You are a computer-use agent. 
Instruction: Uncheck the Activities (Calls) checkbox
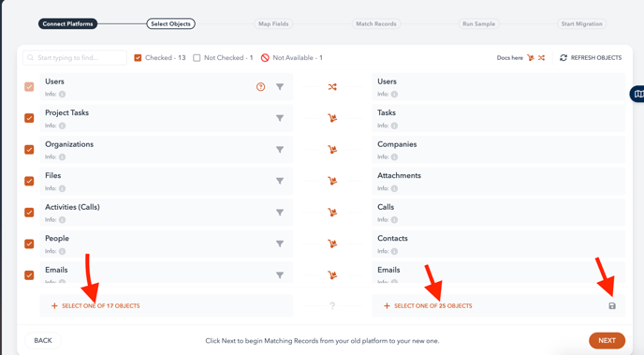[x=29, y=213]
